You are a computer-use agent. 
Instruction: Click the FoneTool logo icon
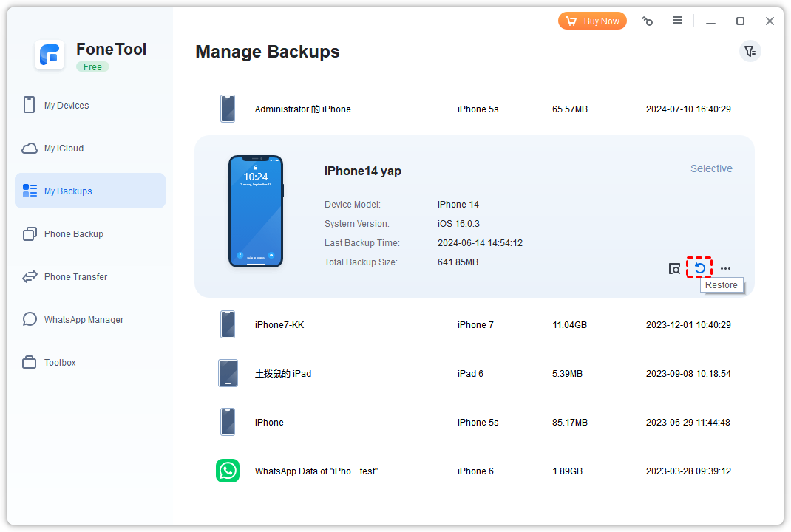[50, 55]
